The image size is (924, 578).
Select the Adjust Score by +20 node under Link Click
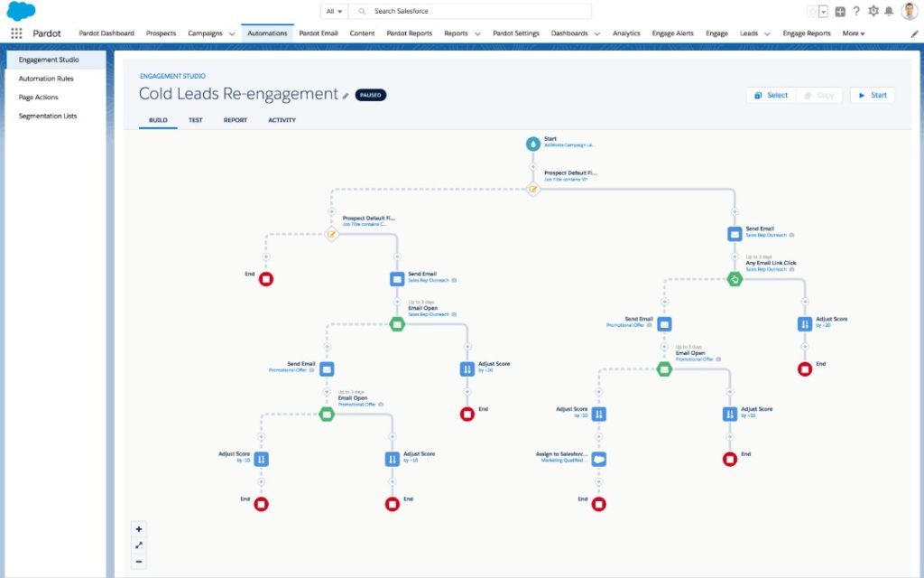click(804, 324)
